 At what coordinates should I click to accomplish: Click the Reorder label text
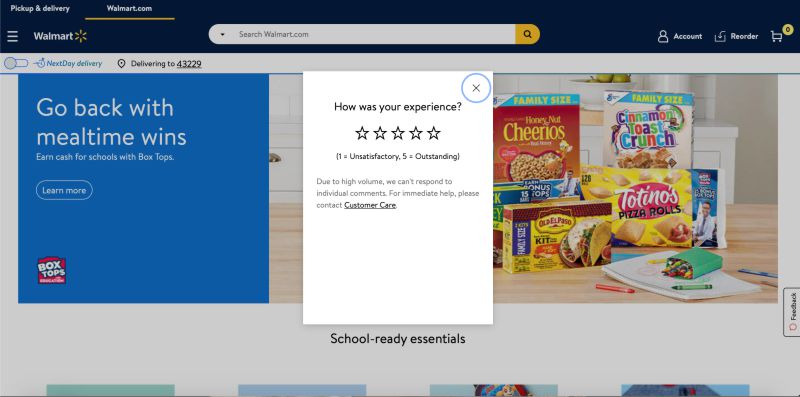pyautogui.click(x=744, y=36)
